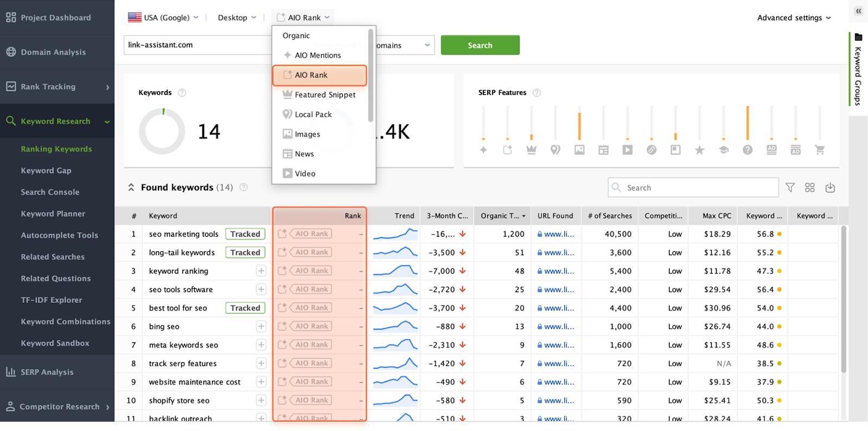Image resolution: width=868 pixels, height=431 pixels.
Task: Click the green Search button
Action: (480, 45)
